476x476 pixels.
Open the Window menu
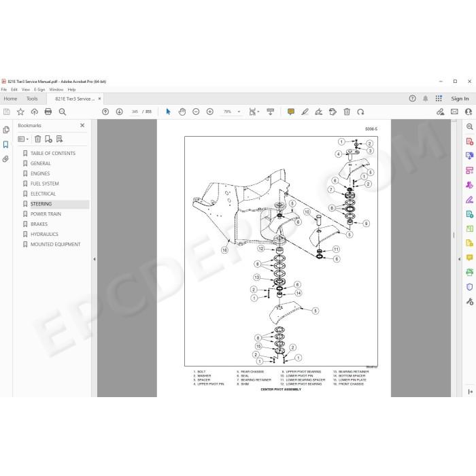pyautogui.click(x=56, y=90)
